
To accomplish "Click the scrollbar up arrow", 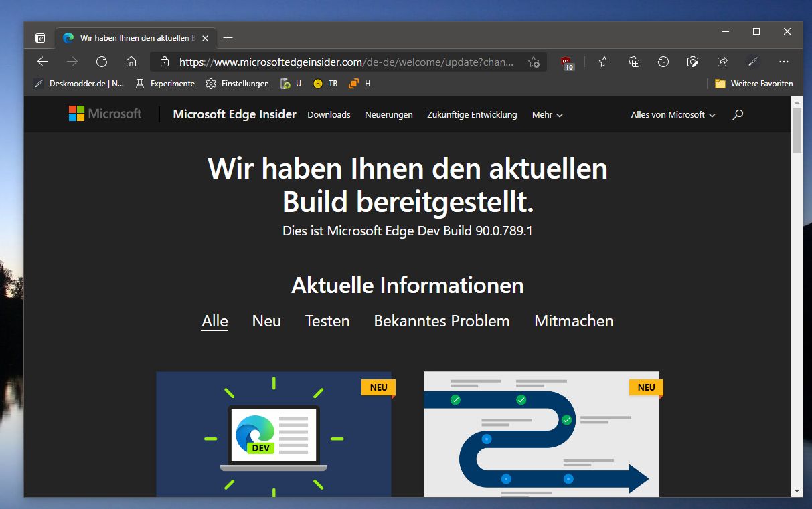I will click(797, 102).
